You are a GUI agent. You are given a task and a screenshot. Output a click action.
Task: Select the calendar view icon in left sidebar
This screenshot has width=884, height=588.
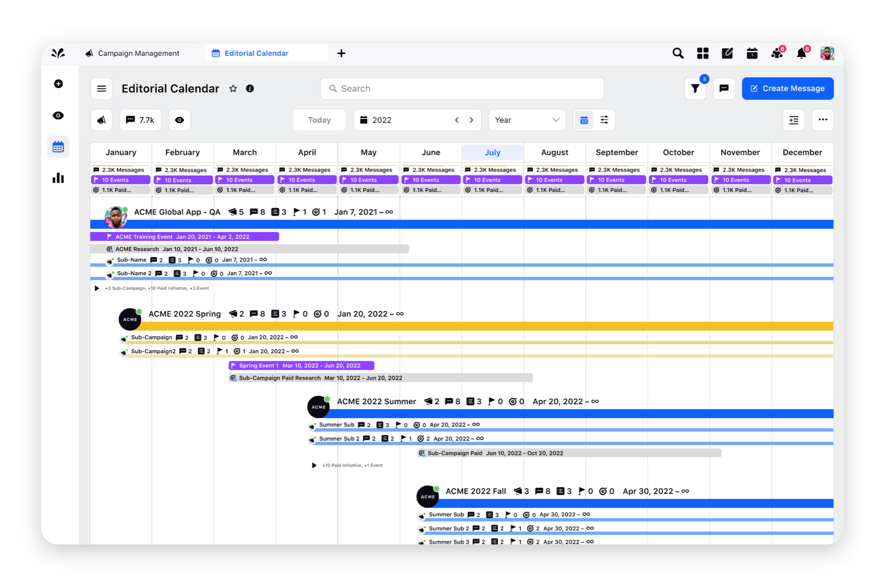(x=58, y=147)
